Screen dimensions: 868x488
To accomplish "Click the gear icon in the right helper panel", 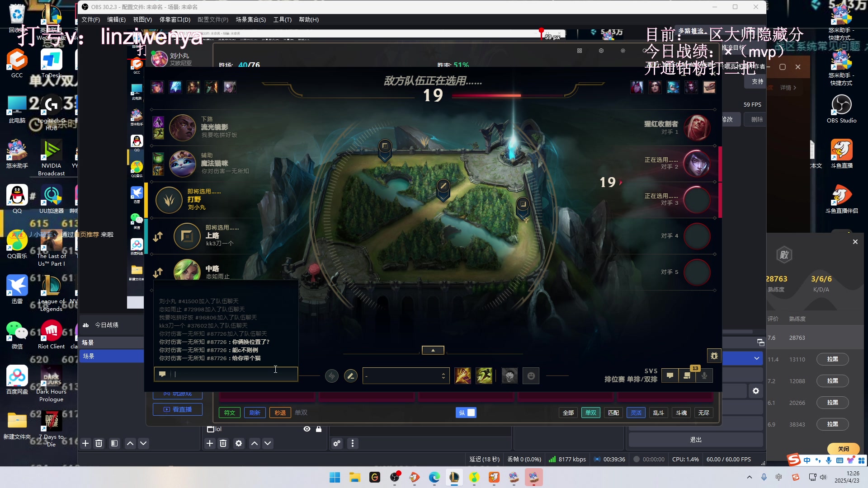I will 756,391.
